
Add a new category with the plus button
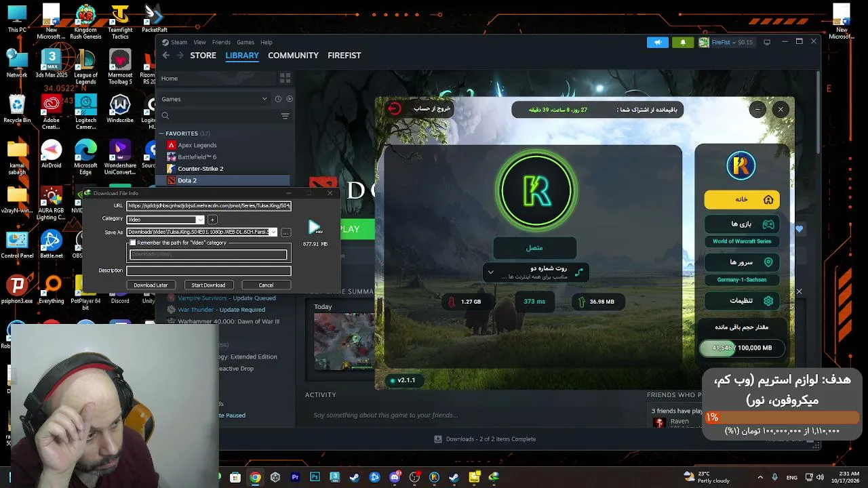(x=212, y=220)
